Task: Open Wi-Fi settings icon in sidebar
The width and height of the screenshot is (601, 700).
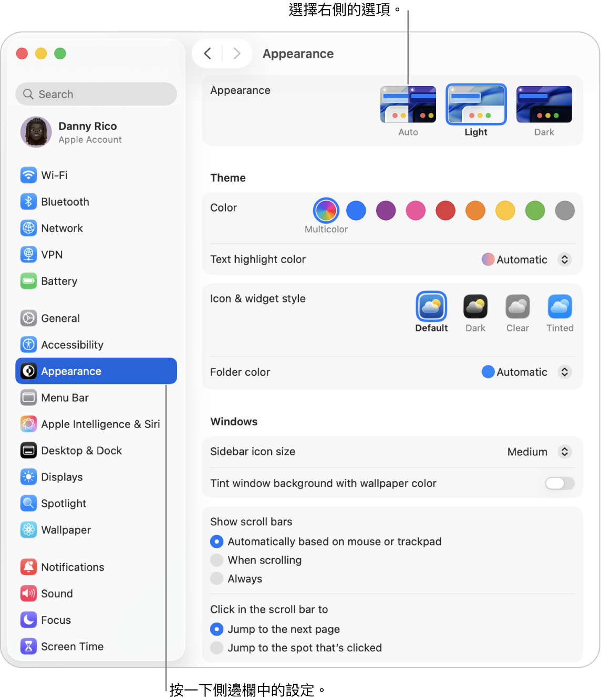Action: coord(28,175)
